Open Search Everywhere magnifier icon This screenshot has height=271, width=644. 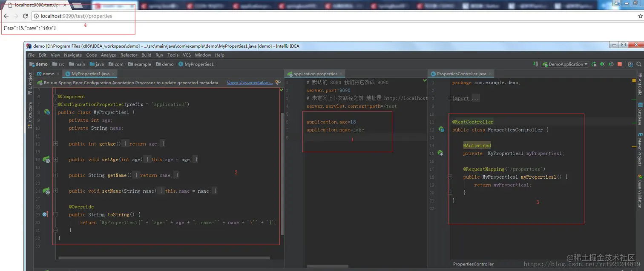[639, 64]
